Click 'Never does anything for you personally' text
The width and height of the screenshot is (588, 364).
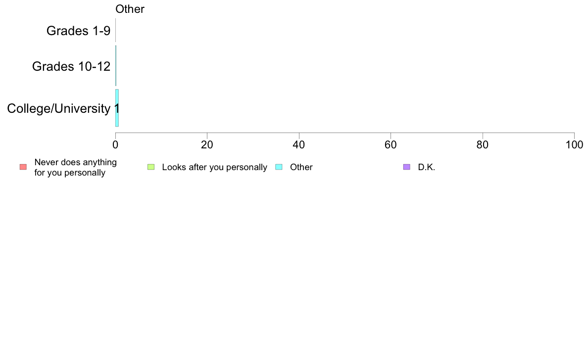point(75,167)
